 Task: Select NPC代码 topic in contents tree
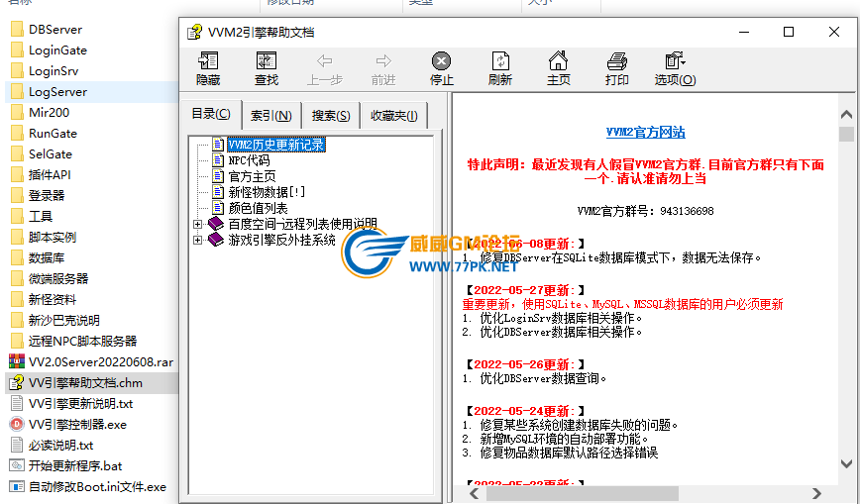tap(249, 160)
